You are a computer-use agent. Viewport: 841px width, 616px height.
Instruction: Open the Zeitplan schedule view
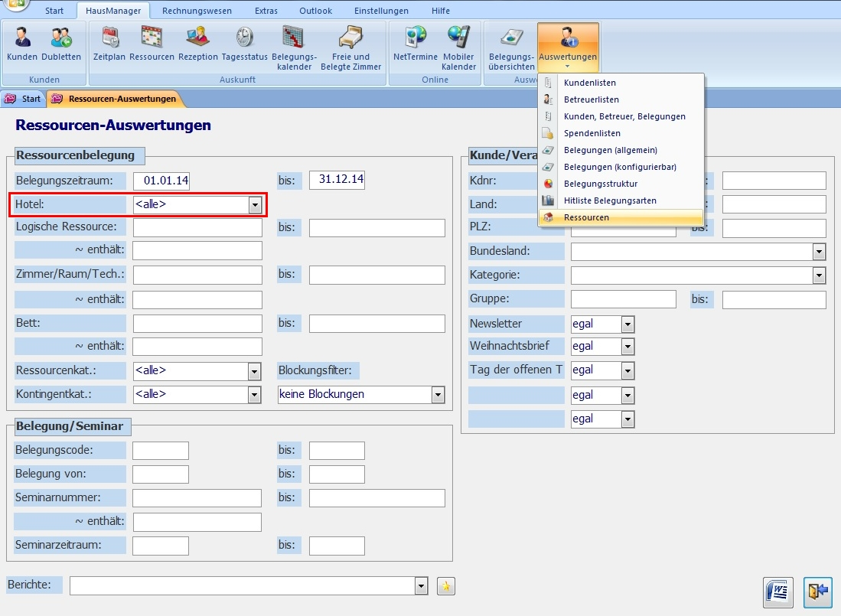(109, 44)
